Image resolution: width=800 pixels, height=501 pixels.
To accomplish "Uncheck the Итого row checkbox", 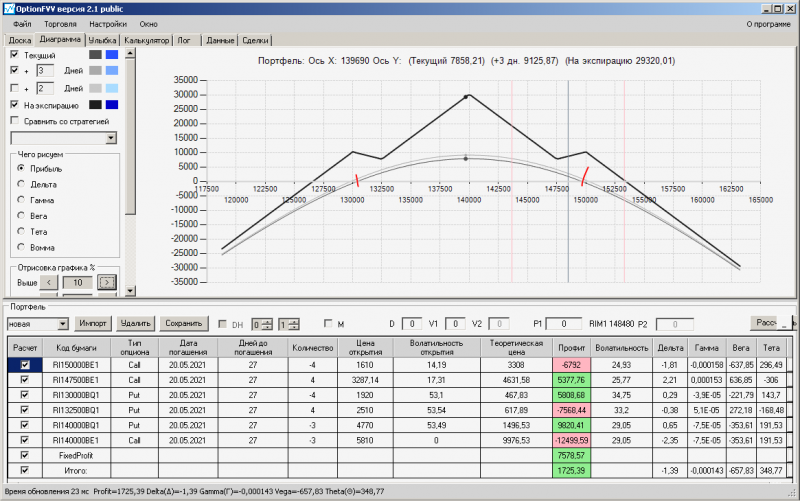I will [24, 470].
